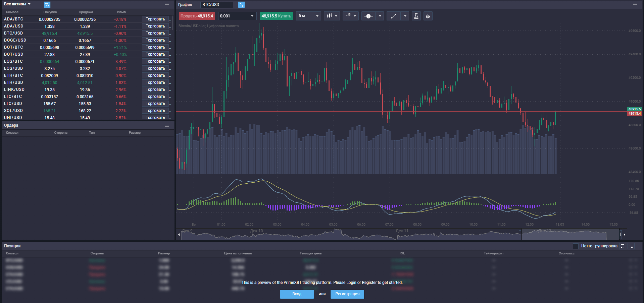This screenshot has width=644, height=303.
Task: Select the trend line drawing tool
Action: tap(394, 16)
